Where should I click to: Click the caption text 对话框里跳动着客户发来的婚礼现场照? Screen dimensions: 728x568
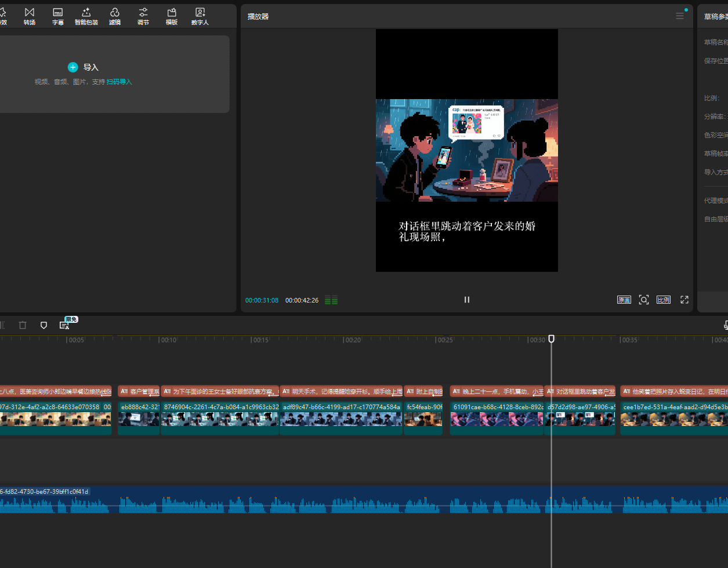click(x=467, y=231)
